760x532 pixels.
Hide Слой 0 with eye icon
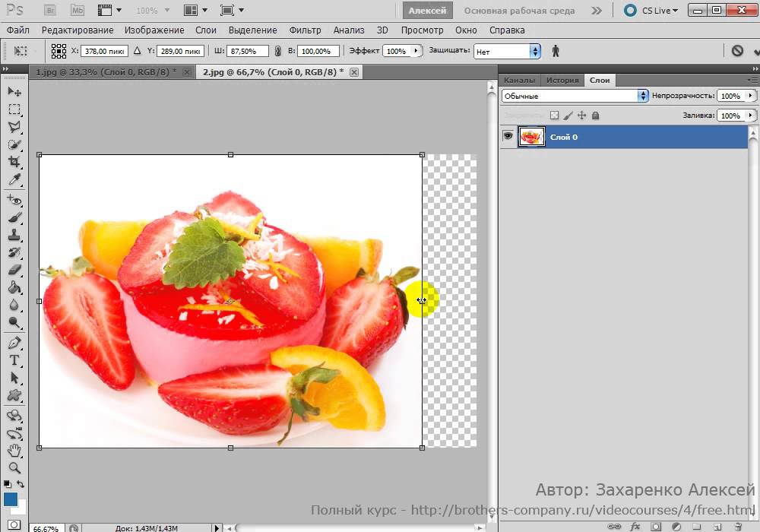508,136
